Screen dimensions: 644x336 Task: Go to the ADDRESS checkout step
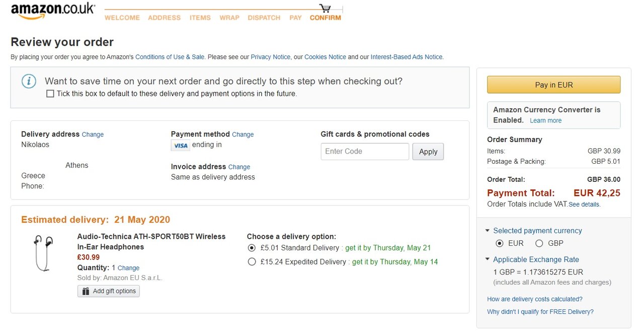coord(164,18)
